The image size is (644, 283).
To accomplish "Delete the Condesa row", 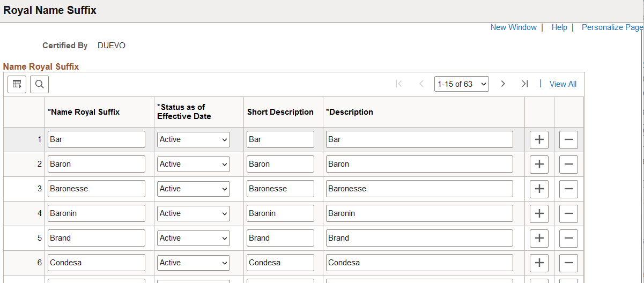I will point(569,263).
